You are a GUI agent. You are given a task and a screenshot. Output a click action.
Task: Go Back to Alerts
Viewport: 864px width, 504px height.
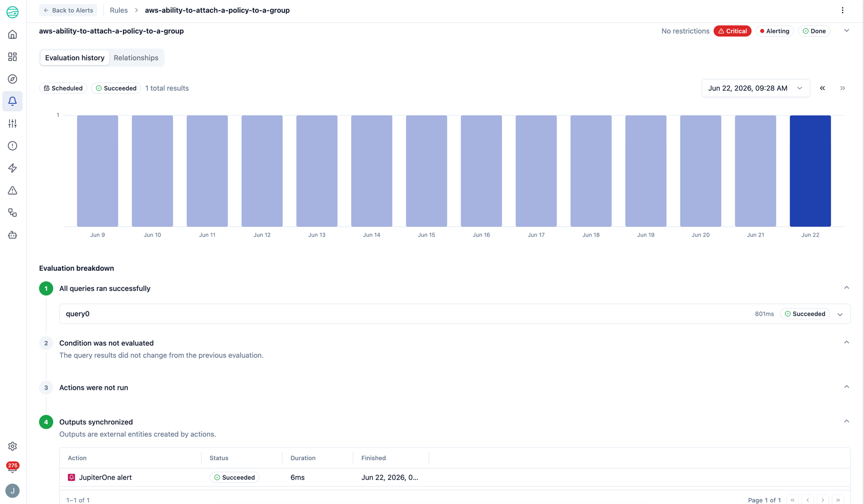tap(68, 10)
